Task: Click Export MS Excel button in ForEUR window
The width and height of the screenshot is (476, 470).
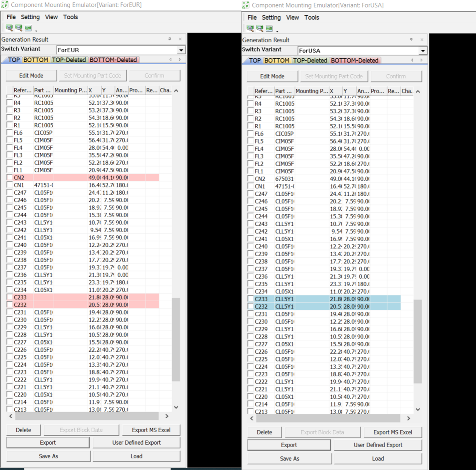Action: [151, 430]
